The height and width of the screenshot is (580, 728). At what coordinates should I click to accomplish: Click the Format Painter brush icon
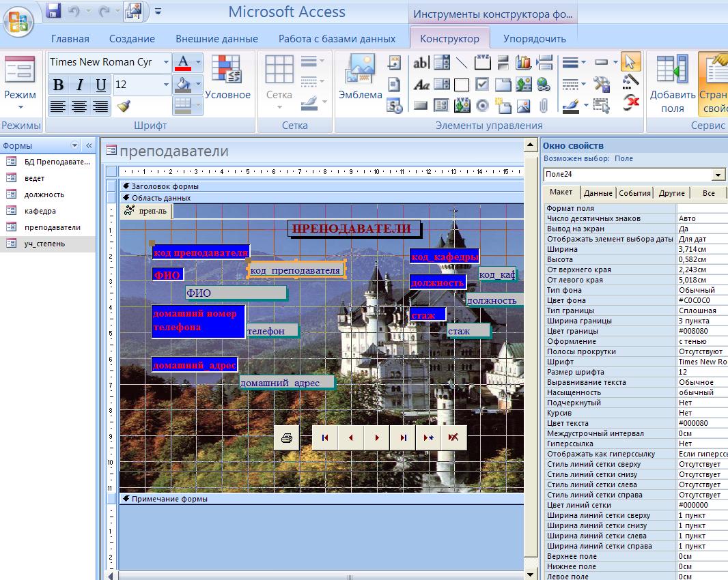point(124,106)
